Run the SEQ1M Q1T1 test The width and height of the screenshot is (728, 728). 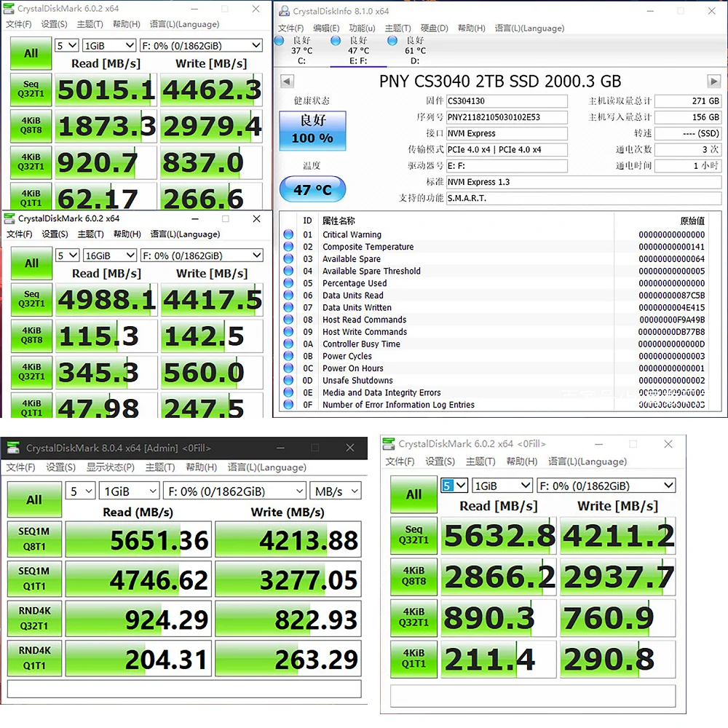tap(34, 579)
